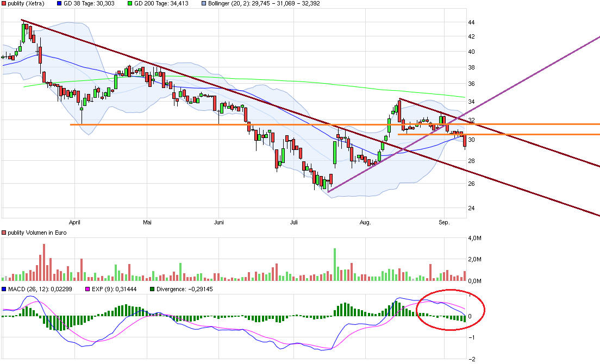The width and height of the screenshot is (600, 364).
Task: Click the 'publity (Xetra)' legend label
Action: (26, 3)
